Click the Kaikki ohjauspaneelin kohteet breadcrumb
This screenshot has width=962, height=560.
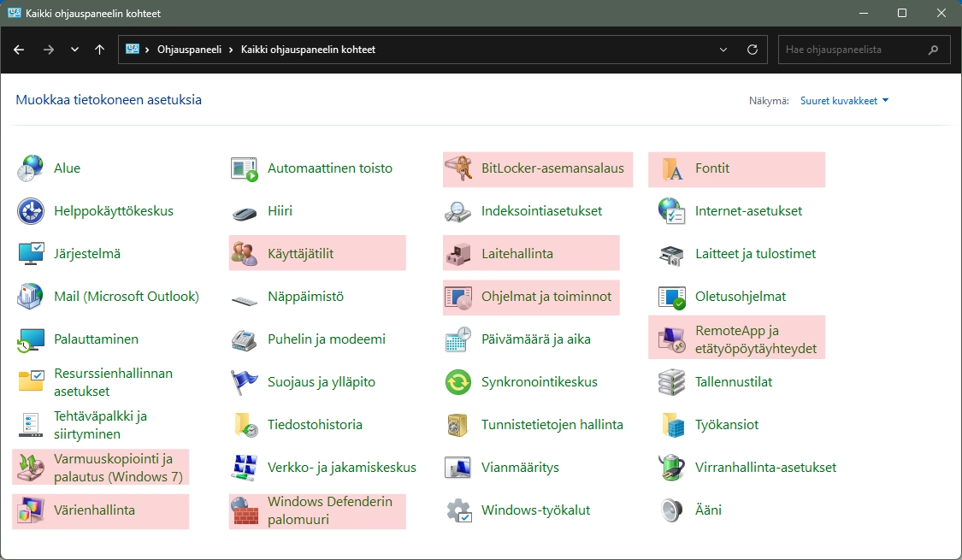(x=308, y=50)
